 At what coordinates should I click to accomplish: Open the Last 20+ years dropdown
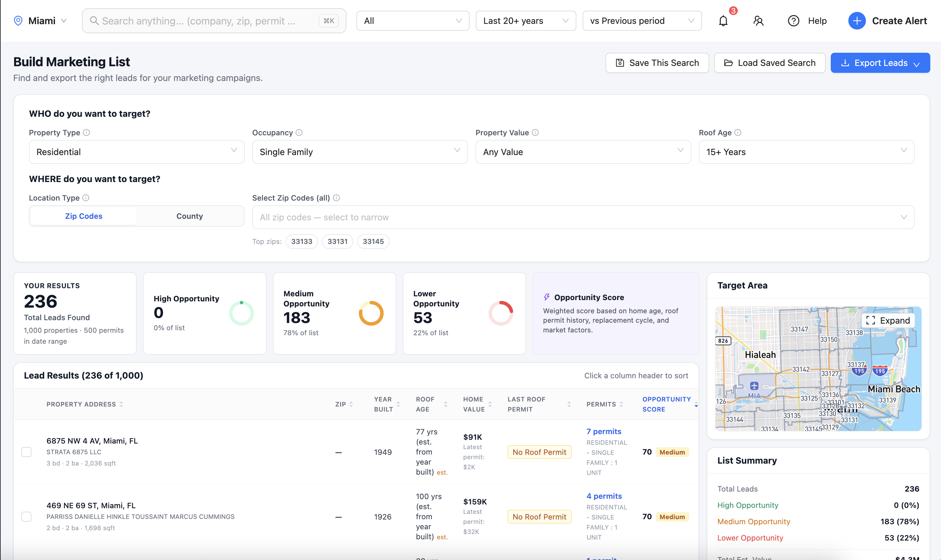coord(525,21)
